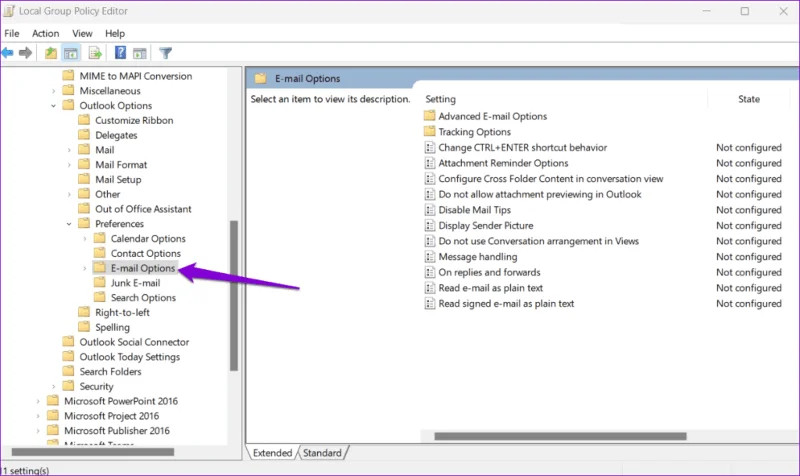Click the policy icon of Read e-mail as plain text
The width and height of the screenshot is (800, 476).
point(430,288)
